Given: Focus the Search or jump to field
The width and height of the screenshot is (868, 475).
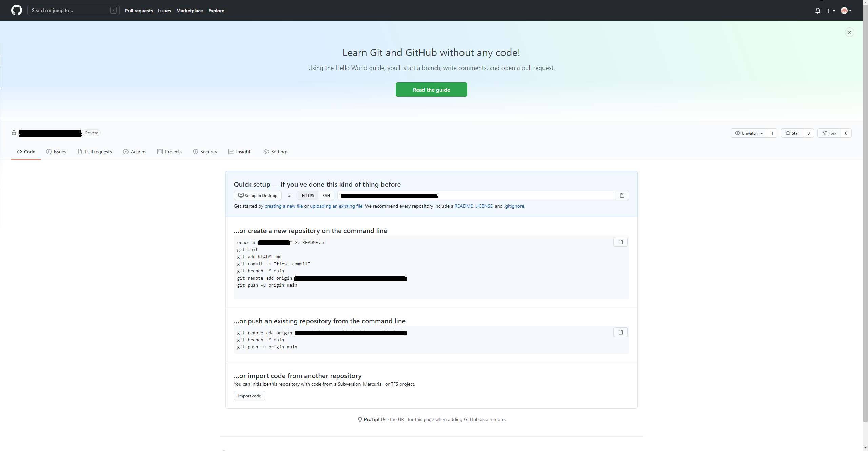Looking at the screenshot, I should pyautogui.click(x=70, y=10).
